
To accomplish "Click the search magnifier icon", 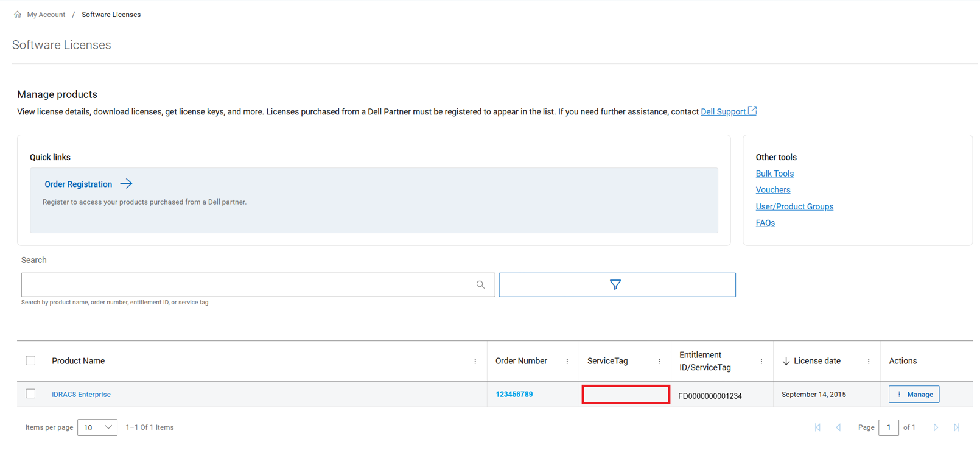I will [480, 285].
